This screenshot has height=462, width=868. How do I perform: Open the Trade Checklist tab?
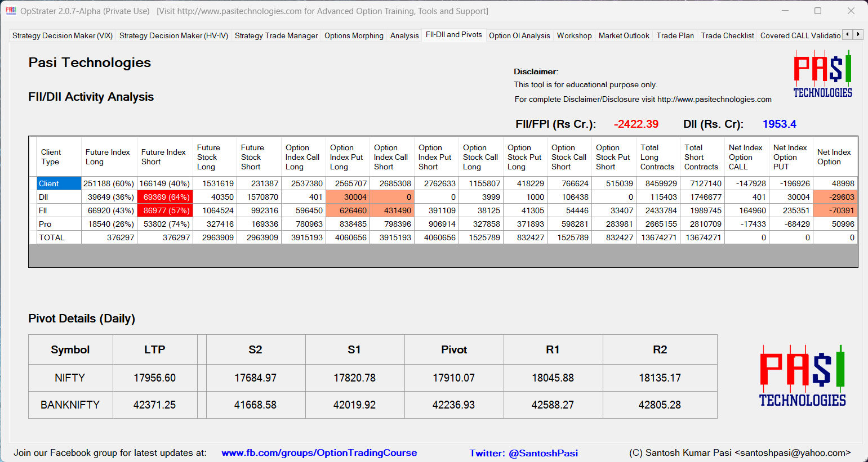727,35
